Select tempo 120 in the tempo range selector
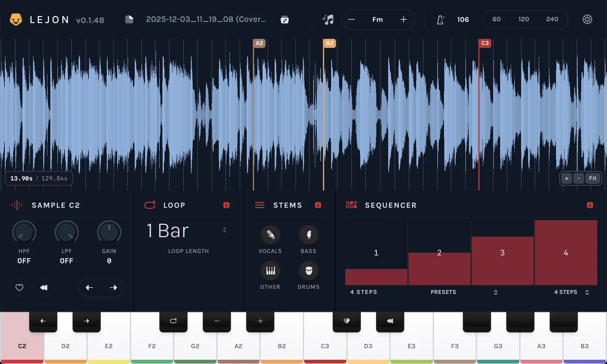607x364 pixels. click(x=523, y=19)
